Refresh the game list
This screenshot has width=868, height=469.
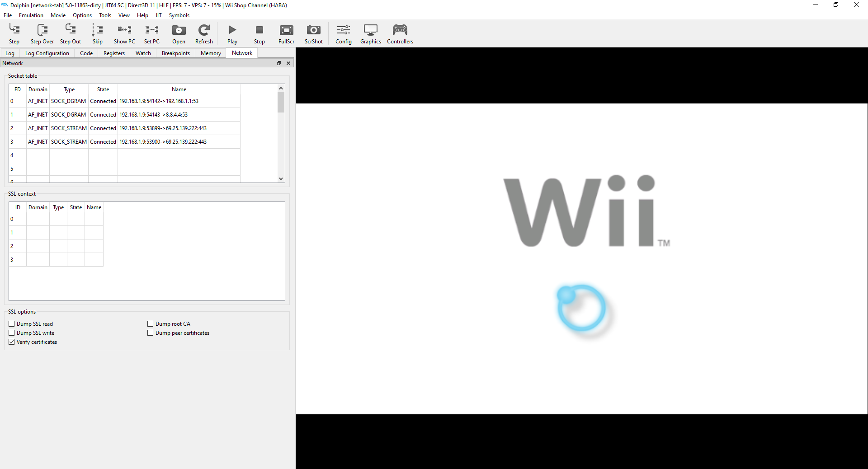204,34
